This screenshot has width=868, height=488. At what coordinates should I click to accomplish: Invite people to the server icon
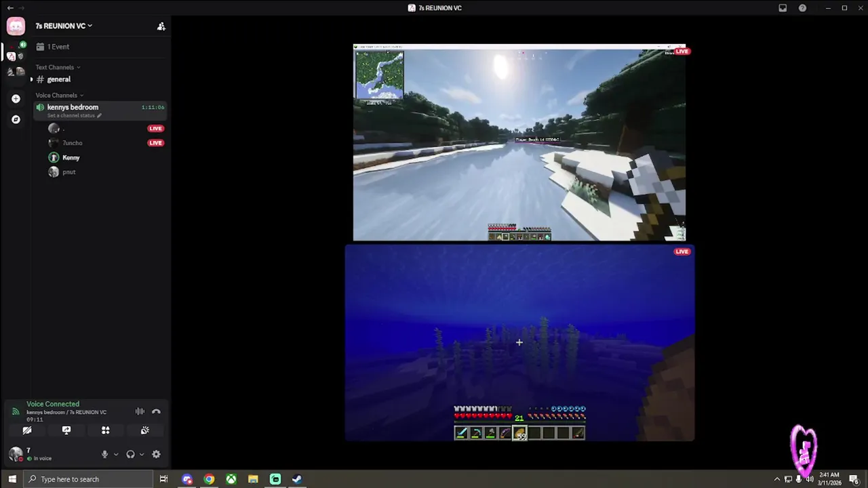click(x=161, y=26)
